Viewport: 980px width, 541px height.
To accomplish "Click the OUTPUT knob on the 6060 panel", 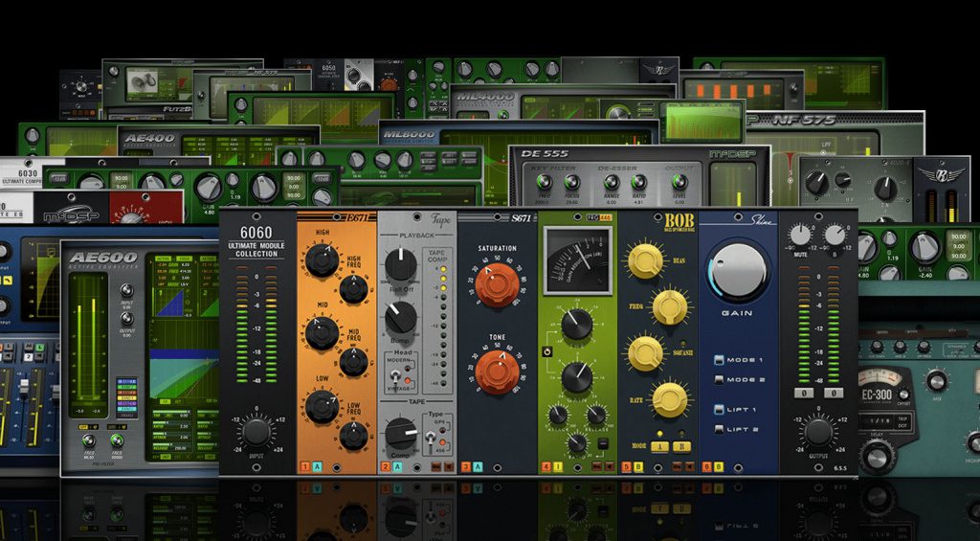I will pyautogui.click(x=818, y=432).
